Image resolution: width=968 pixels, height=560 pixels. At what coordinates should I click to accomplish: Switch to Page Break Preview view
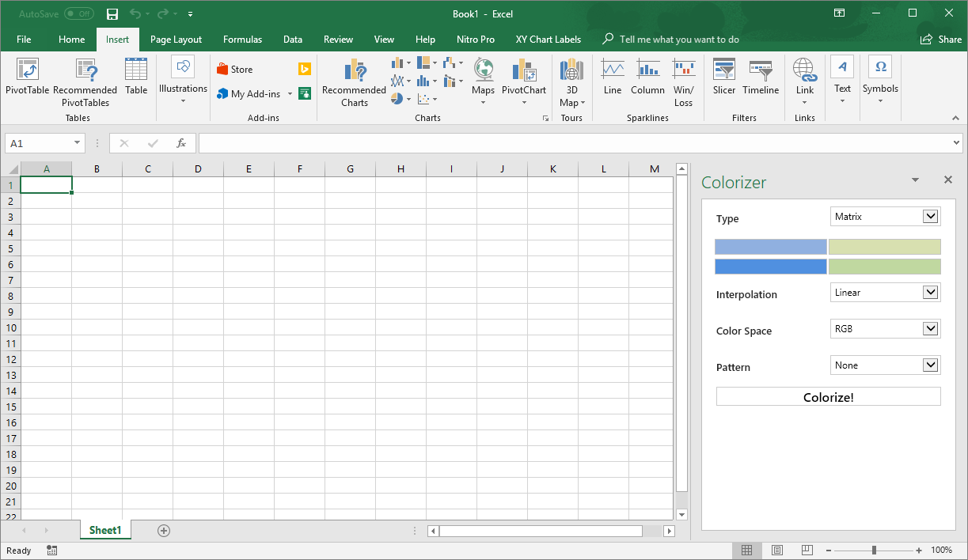807,551
